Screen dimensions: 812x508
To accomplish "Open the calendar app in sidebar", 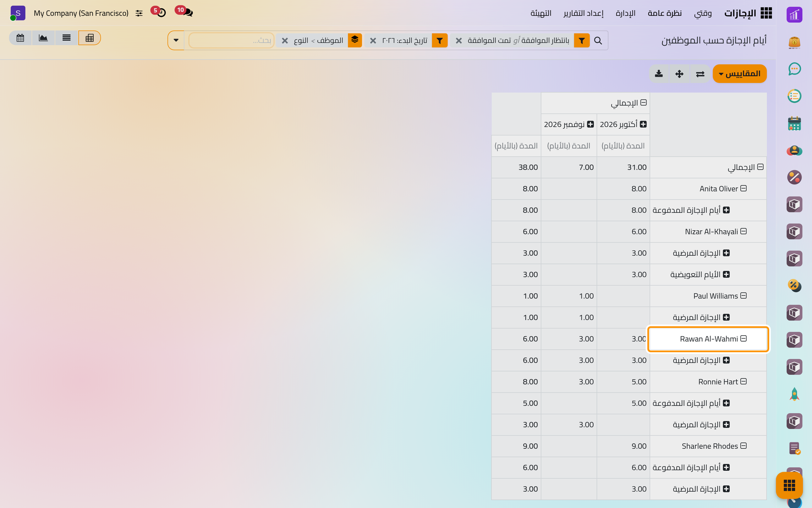I will pyautogui.click(x=794, y=123).
